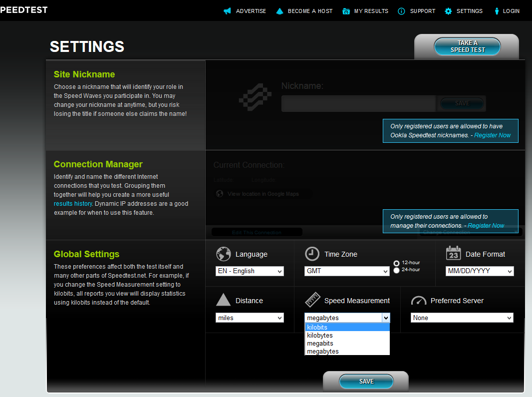This screenshot has width=532, height=397.
Task: Open the EN - English language dropdown
Action: 250,271
